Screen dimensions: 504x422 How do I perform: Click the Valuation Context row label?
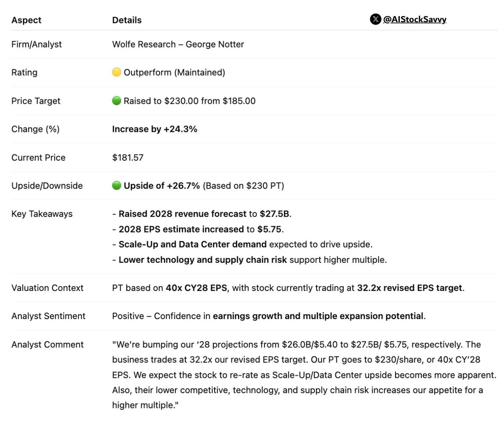47,288
